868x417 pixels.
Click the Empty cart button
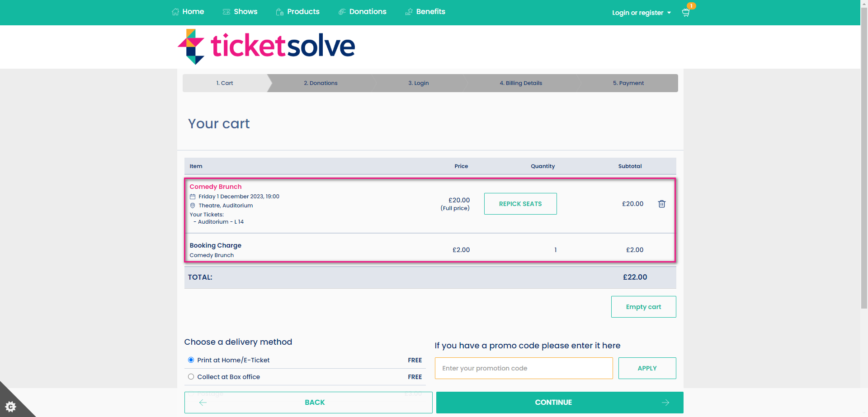click(x=643, y=306)
